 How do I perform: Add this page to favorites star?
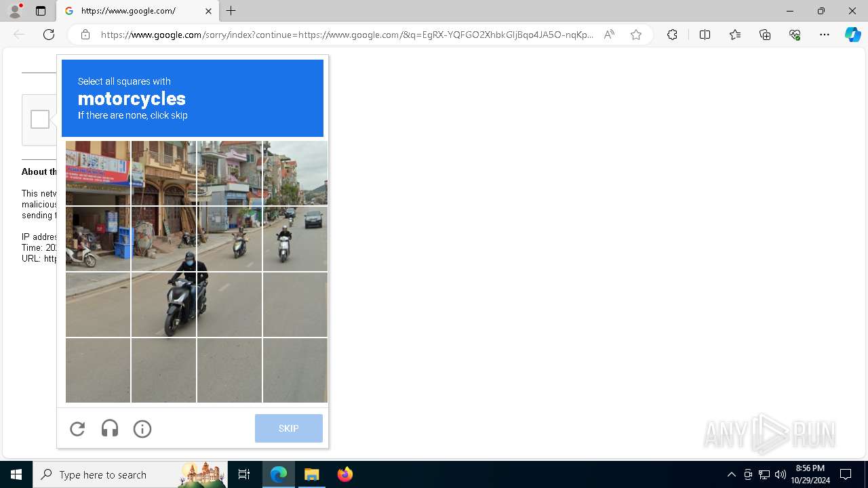pos(636,35)
